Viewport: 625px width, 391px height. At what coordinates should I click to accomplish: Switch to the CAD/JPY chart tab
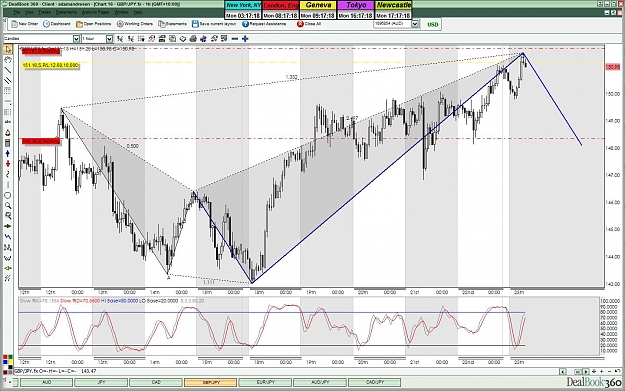click(374, 382)
